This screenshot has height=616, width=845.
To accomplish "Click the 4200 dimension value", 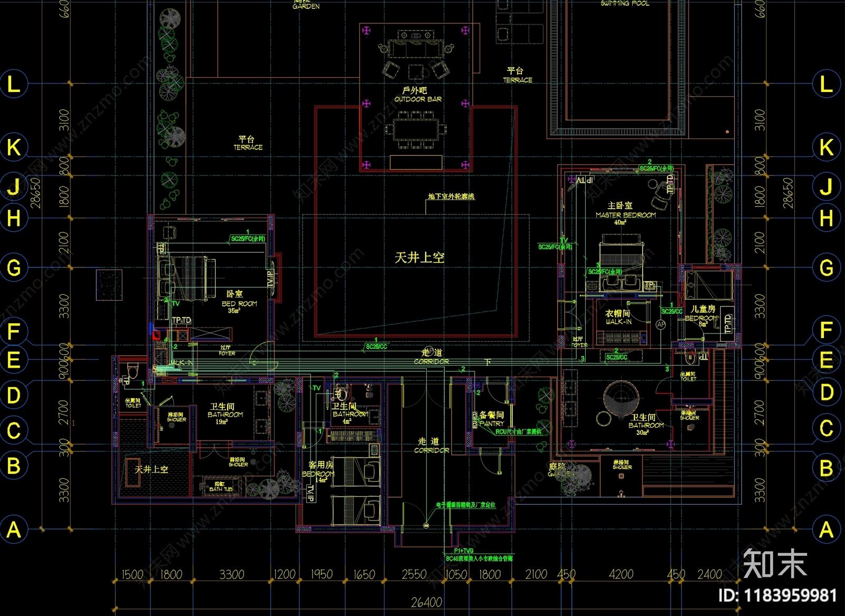I will click(621, 574).
